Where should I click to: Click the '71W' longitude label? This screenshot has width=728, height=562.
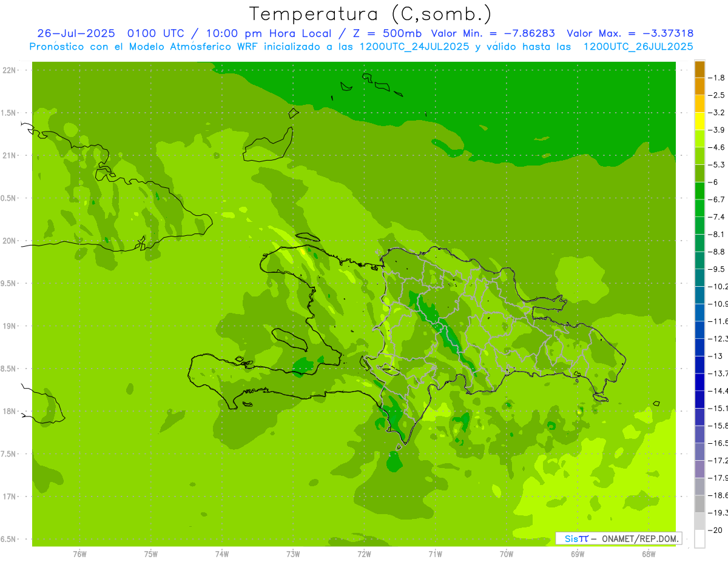point(435,554)
